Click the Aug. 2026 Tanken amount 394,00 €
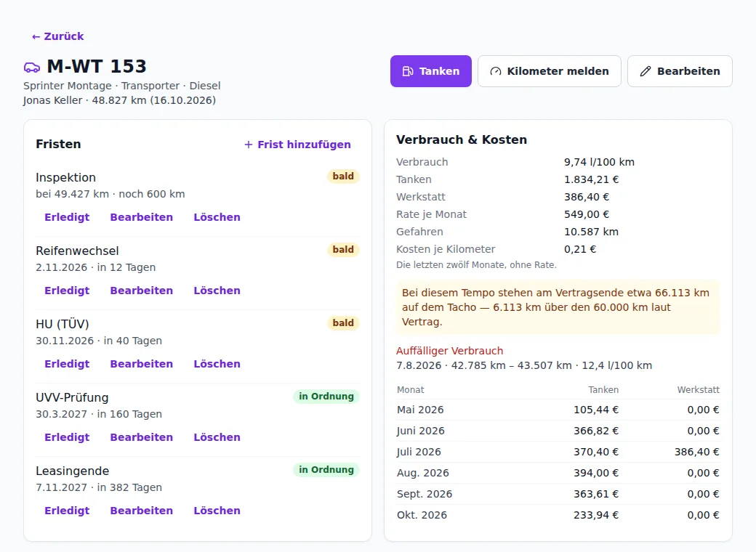Viewport: 756px width, 552px height. pyautogui.click(x=596, y=473)
